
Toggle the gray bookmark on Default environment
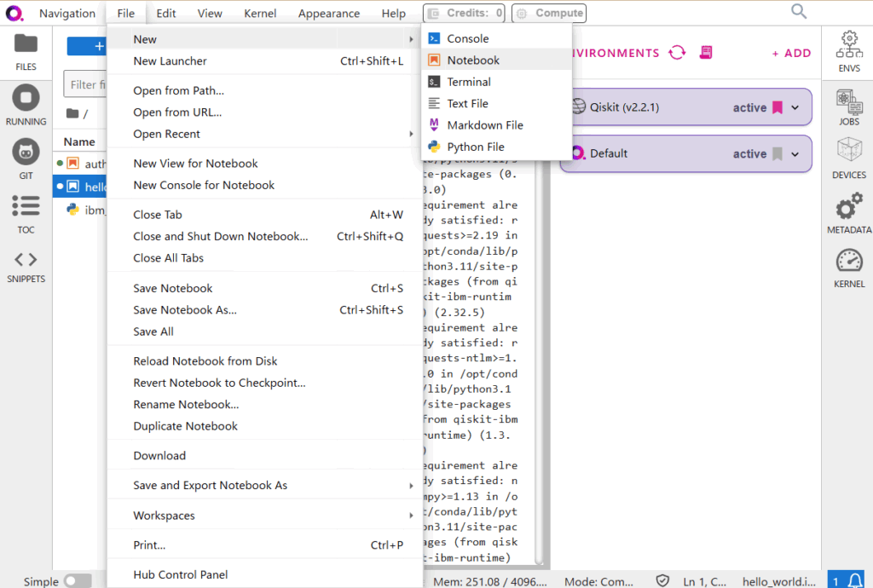[x=777, y=154]
